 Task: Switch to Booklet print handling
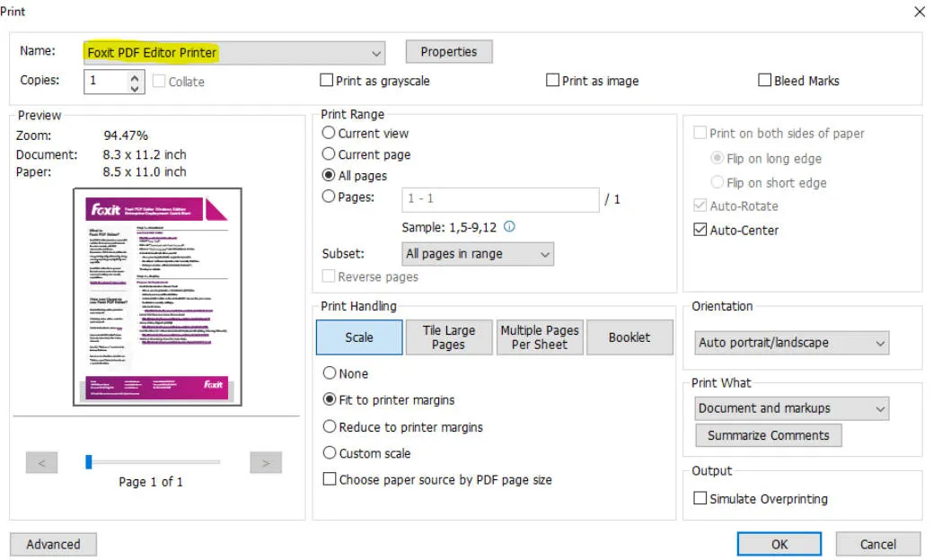click(629, 337)
